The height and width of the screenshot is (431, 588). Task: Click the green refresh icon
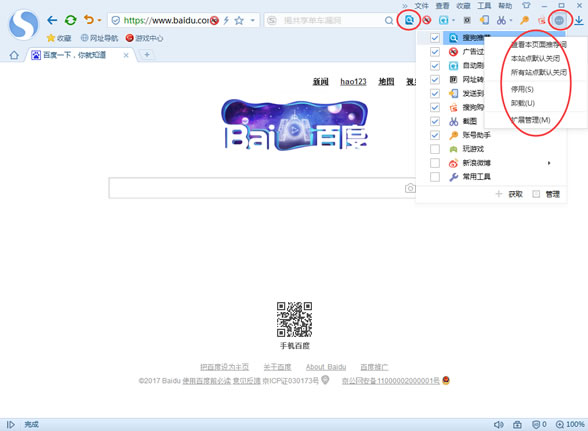pos(70,20)
